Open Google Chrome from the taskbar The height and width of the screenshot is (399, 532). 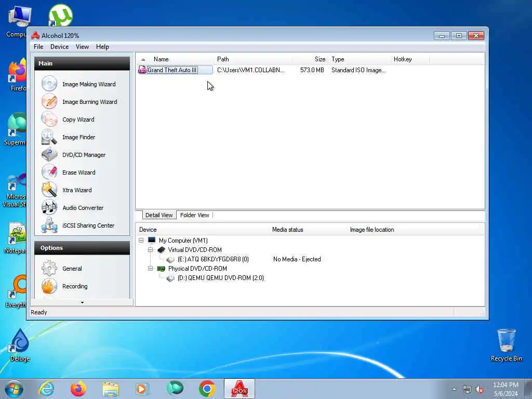(x=207, y=389)
